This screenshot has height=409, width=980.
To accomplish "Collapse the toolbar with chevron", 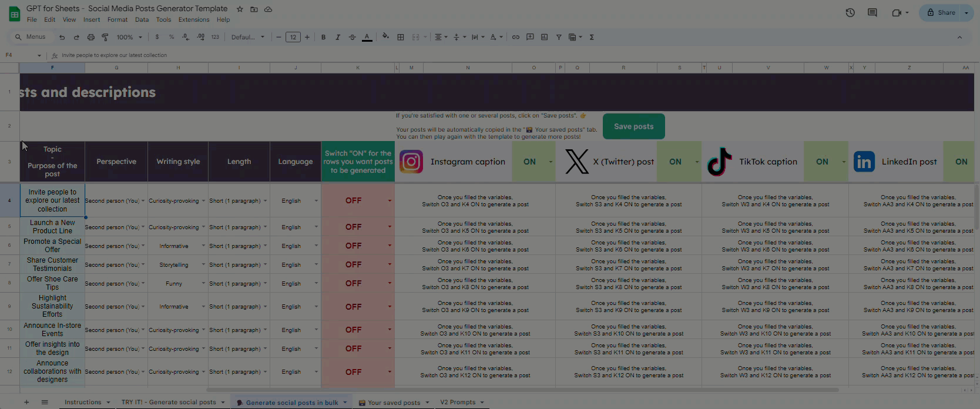I will tap(959, 37).
